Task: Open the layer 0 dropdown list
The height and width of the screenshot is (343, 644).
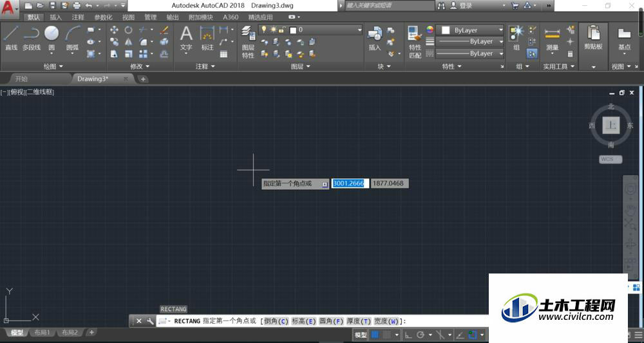Action: tap(310, 30)
